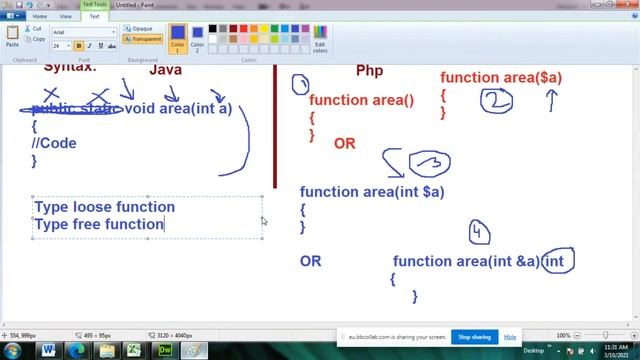Screen dimensions: 640x360
Task: Toggle Bold text formatting
Action: tap(79, 46)
